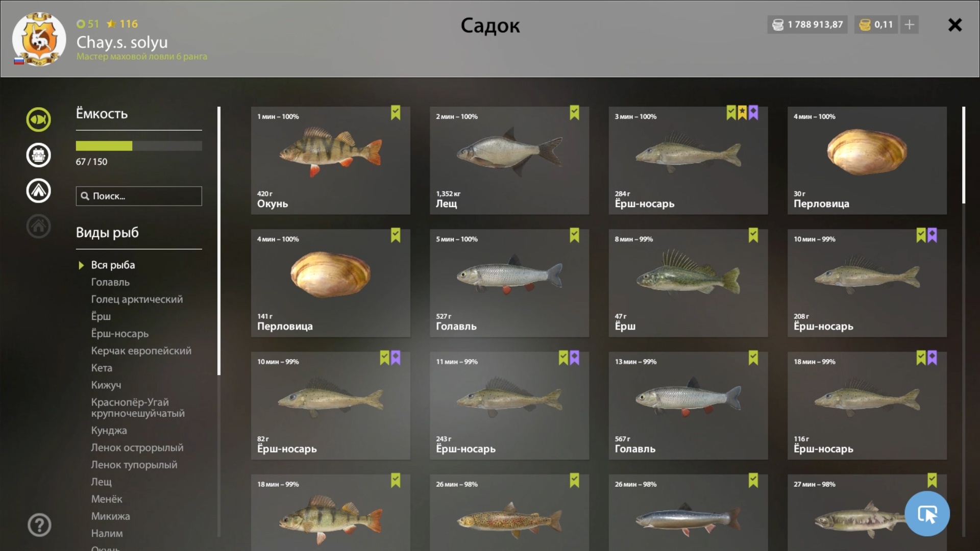Viewport: 980px width, 551px height.
Task: Open the help question mark icon
Action: (x=39, y=524)
